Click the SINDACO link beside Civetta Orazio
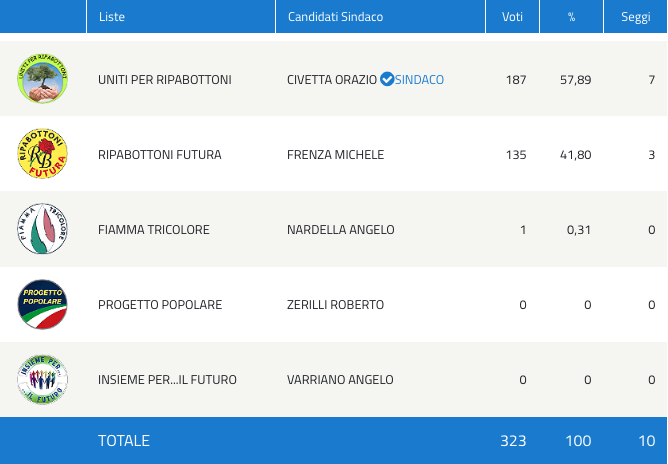668x464 pixels. click(419, 80)
